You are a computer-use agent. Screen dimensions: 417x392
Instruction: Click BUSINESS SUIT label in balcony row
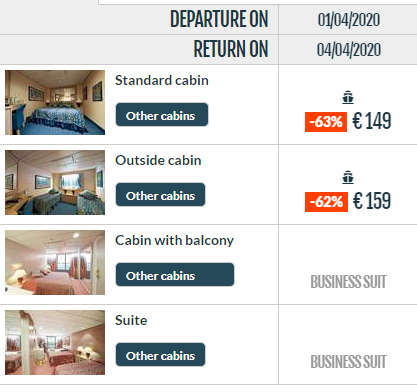348,282
